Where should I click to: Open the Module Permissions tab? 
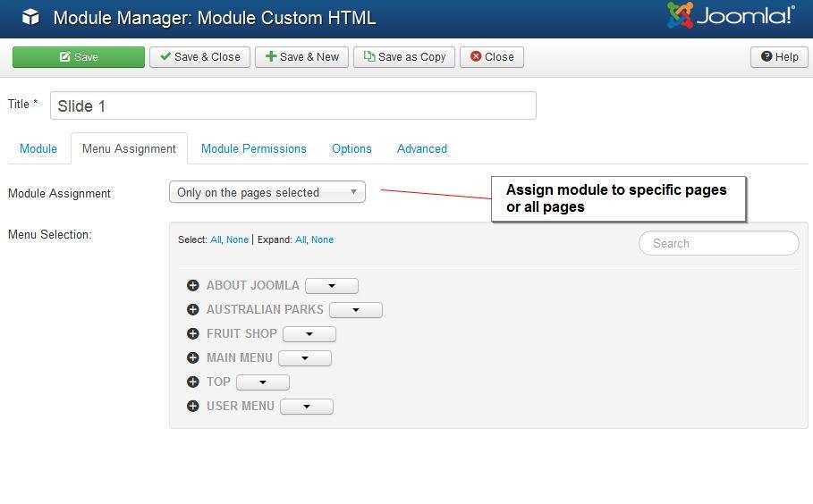tap(253, 148)
